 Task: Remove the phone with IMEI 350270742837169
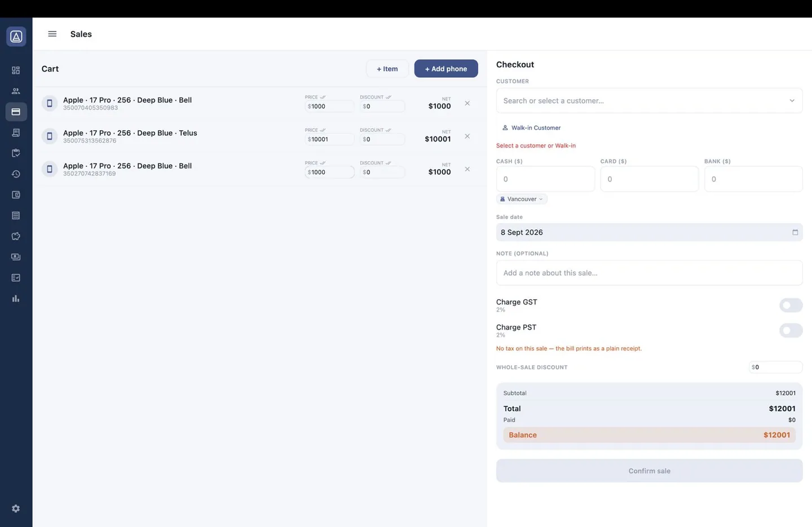click(467, 169)
